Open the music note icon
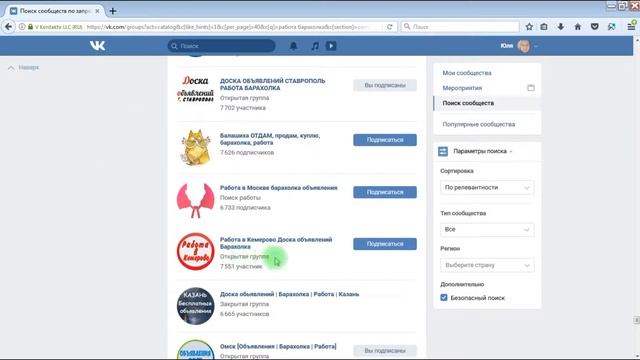The width and height of the screenshot is (640, 360). click(x=315, y=46)
